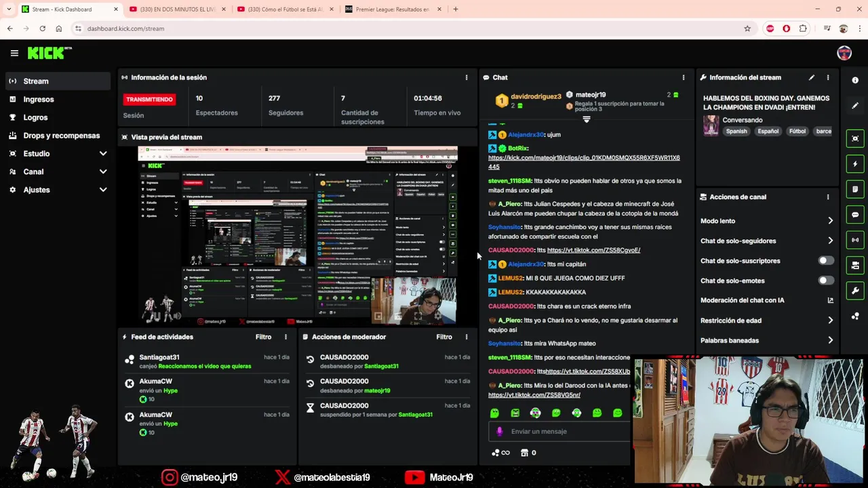Image resolution: width=868 pixels, height=488 pixels.
Task: Click the pencil icon in right sidebar
Action: pos(855,106)
